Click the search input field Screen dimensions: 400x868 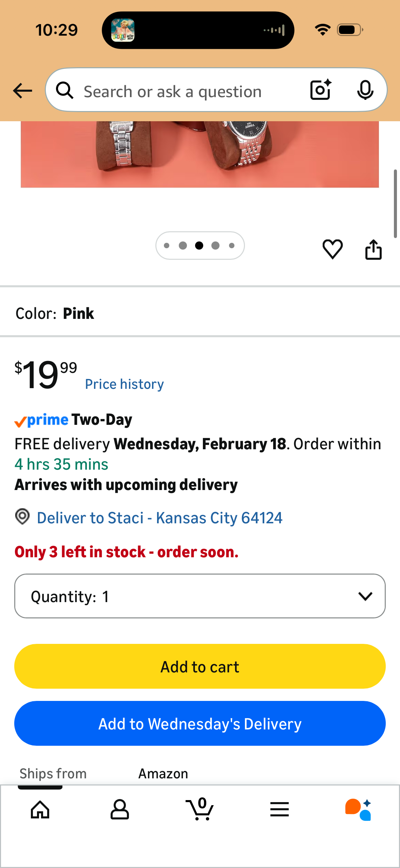[190, 91]
